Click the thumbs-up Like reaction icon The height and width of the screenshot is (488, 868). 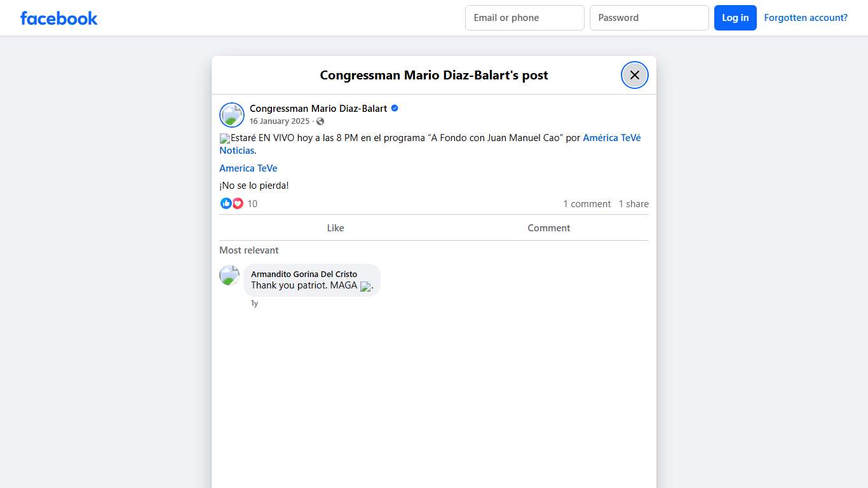click(226, 203)
